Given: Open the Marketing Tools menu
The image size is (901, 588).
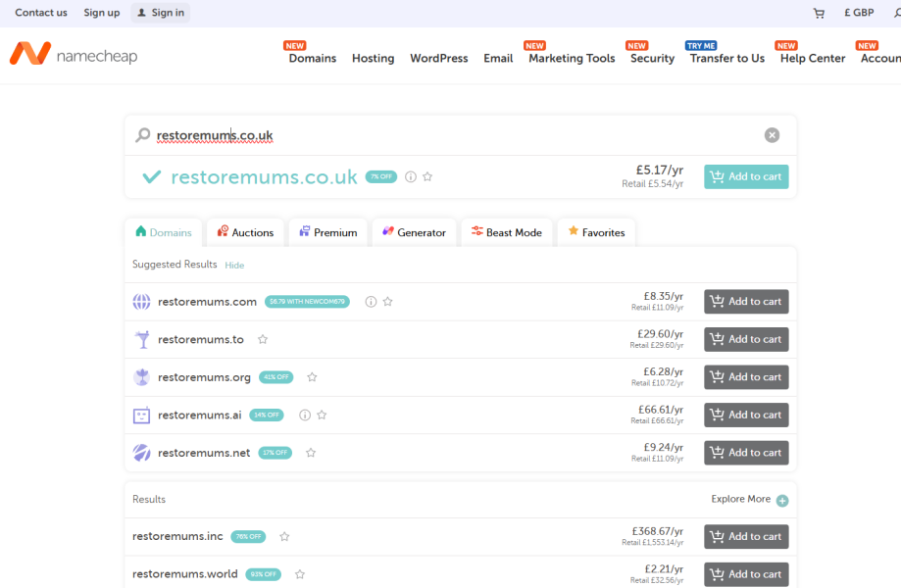Looking at the screenshot, I should (572, 58).
